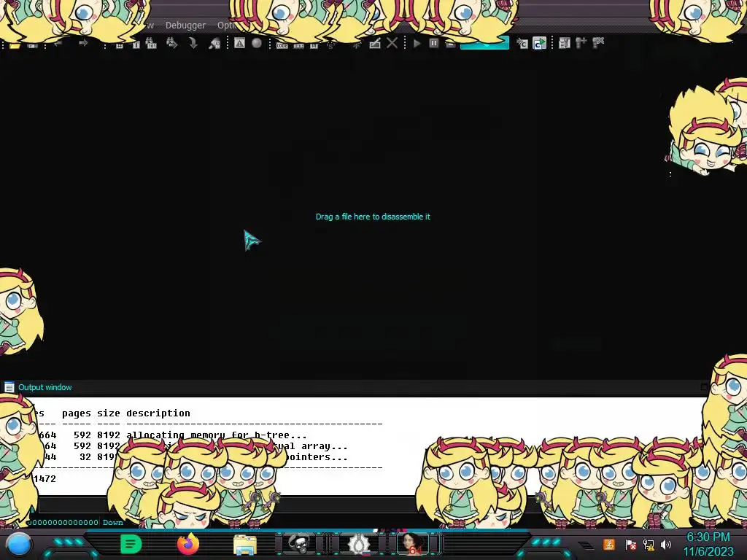Click the open file folder icon
The height and width of the screenshot is (560, 747).
[x=15, y=44]
